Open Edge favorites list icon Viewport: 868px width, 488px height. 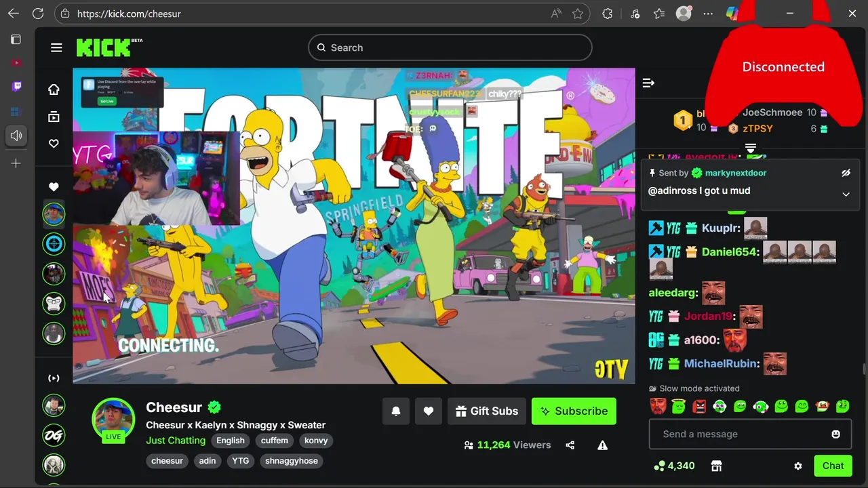[659, 14]
